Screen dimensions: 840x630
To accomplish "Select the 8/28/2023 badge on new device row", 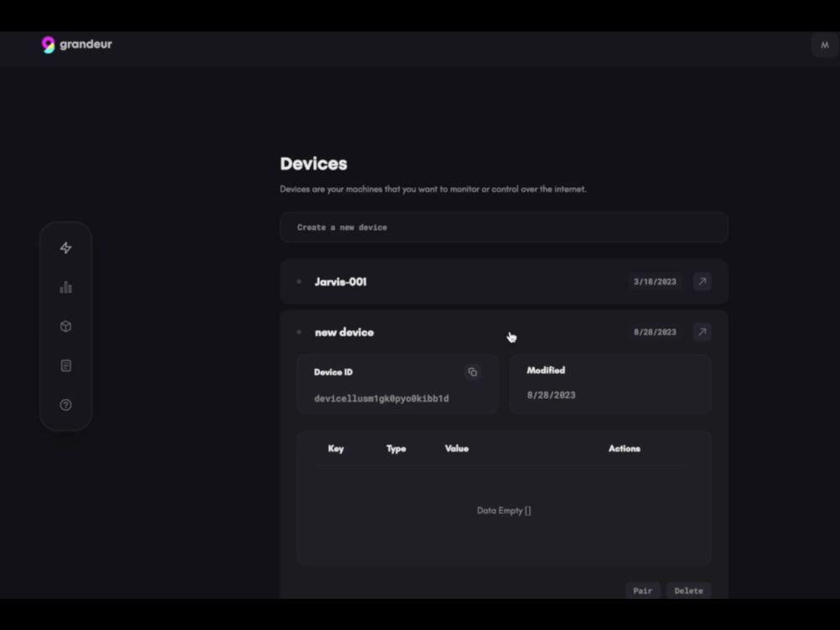I will 654,332.
